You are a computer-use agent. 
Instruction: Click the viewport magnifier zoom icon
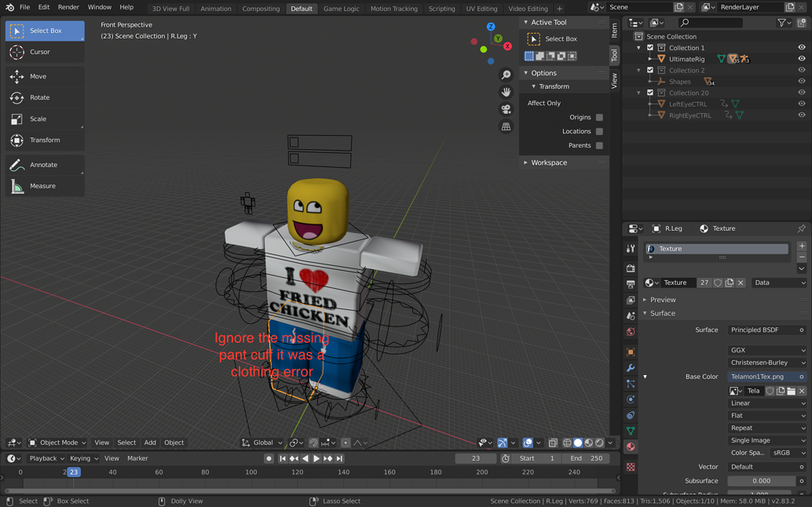pos(507,75)
